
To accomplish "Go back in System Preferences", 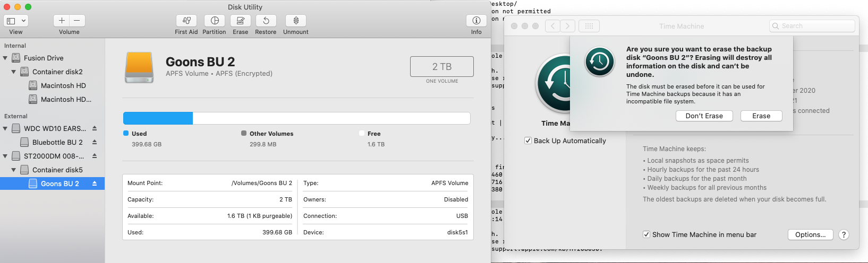I will click(552, 26).
